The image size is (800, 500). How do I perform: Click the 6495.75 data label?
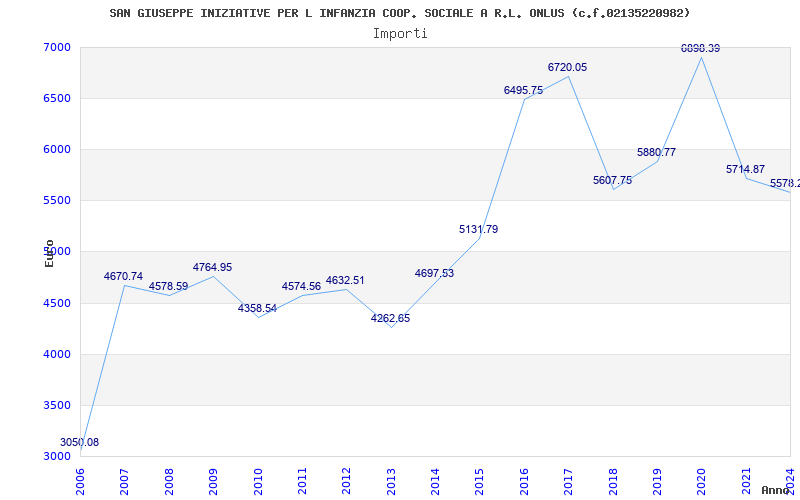(523, 90)
